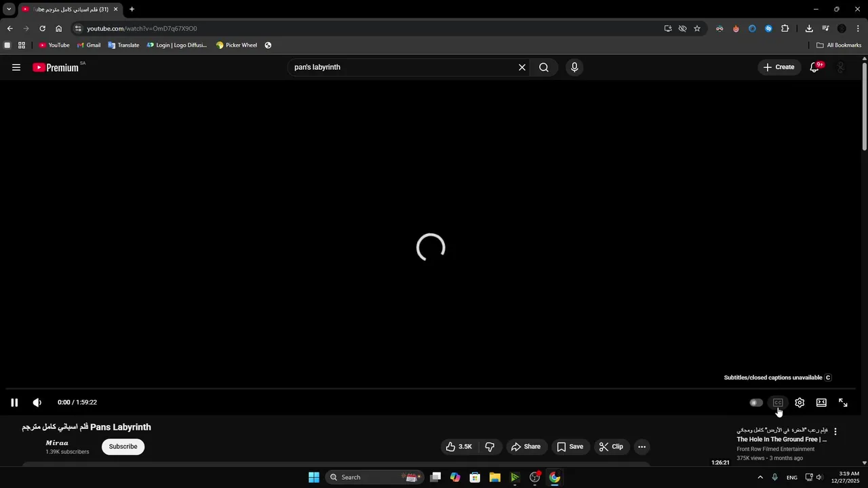Go to the YouTube Premium home logo
868x488 pixels.
[x=56, y=67]
